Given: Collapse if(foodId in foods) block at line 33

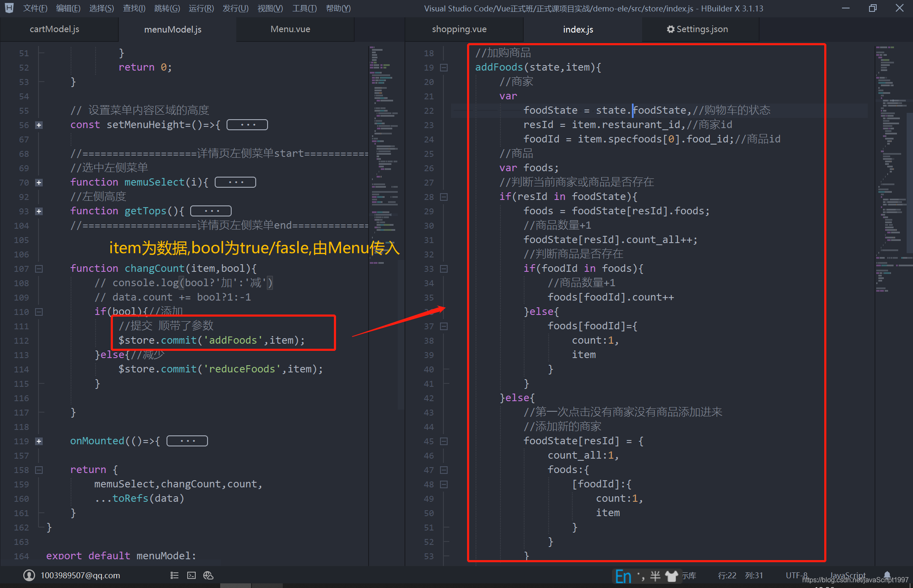Looking at the screenshot, I should [444, 269].
